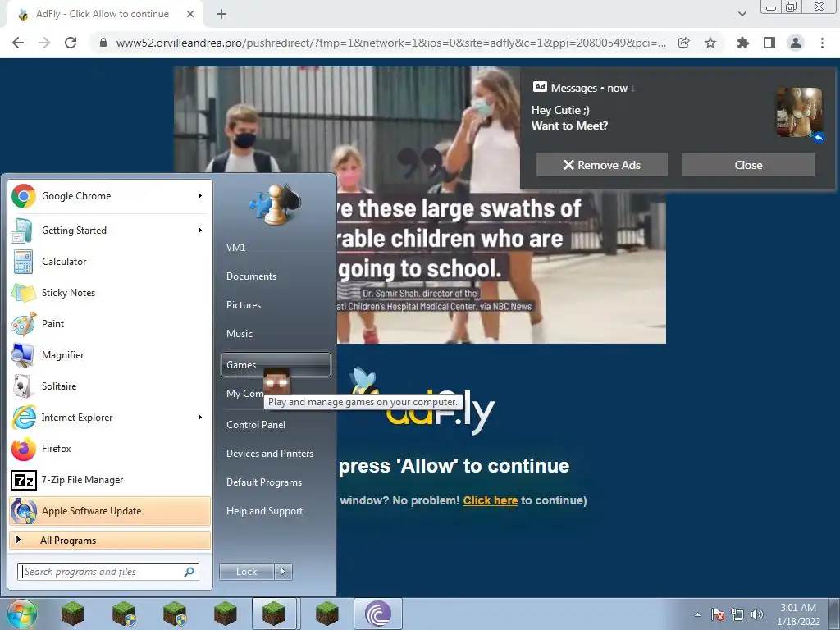Bookmark this page with the star icon
The height and width of the screenshot is (630, 840).
(710, 43)
